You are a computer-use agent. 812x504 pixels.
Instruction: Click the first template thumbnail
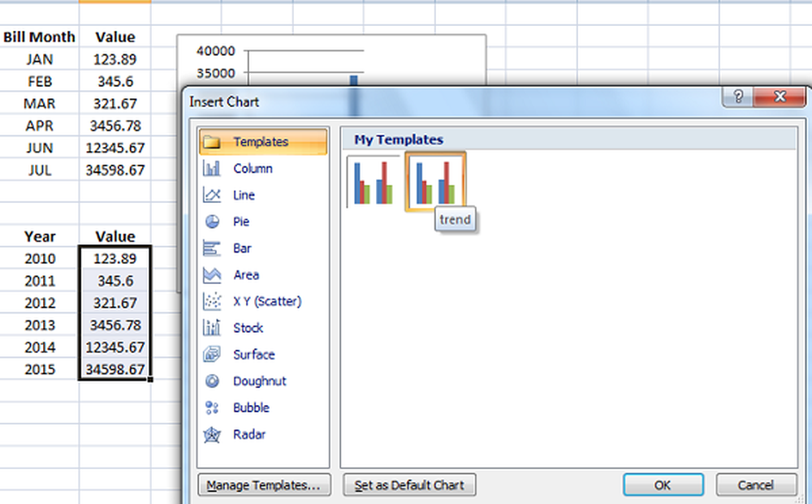click(x=374, y=182)
